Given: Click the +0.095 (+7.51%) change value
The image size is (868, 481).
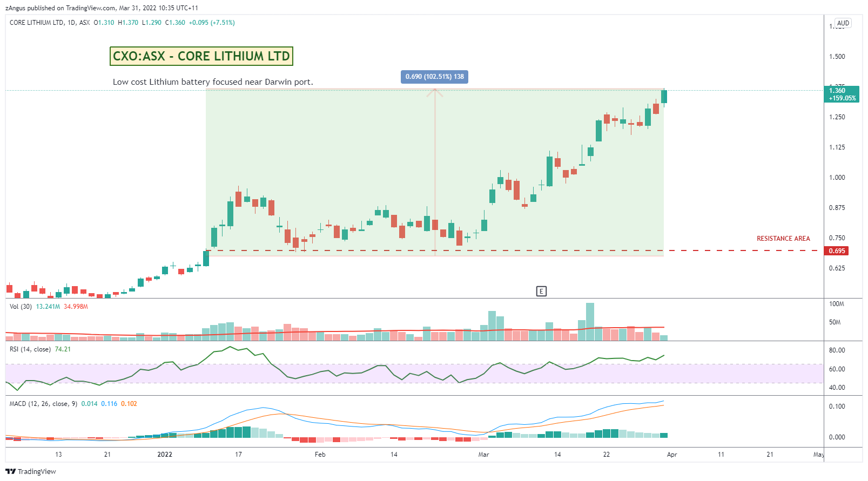Looking at the screenshot, I should point(212,23).
